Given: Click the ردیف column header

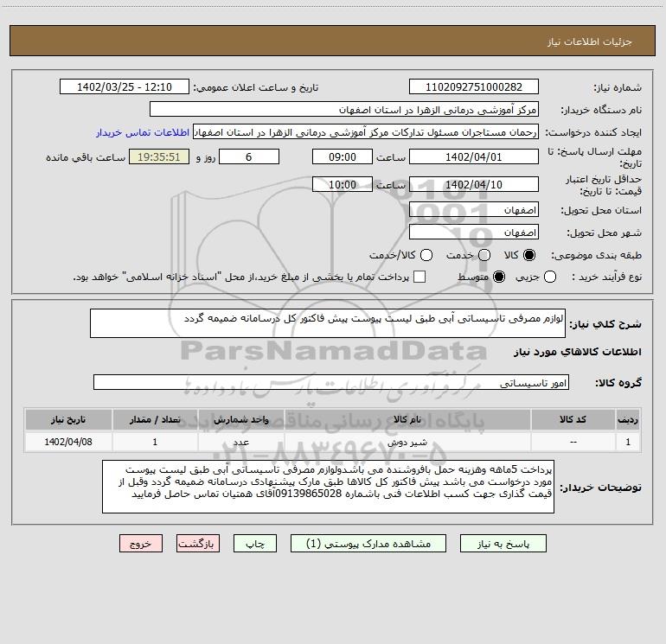Looking at the screenshot, I should (628, 419).
